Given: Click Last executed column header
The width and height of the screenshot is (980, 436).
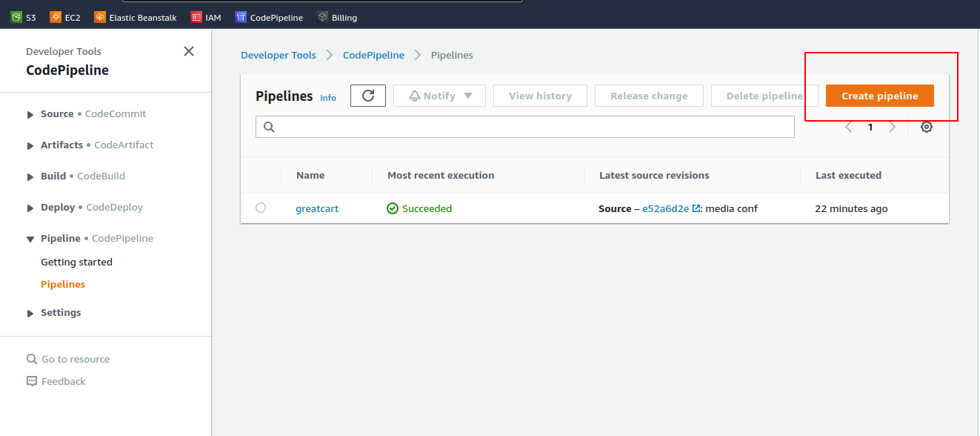Looking at the screenshot, I should tap(848, 175).
